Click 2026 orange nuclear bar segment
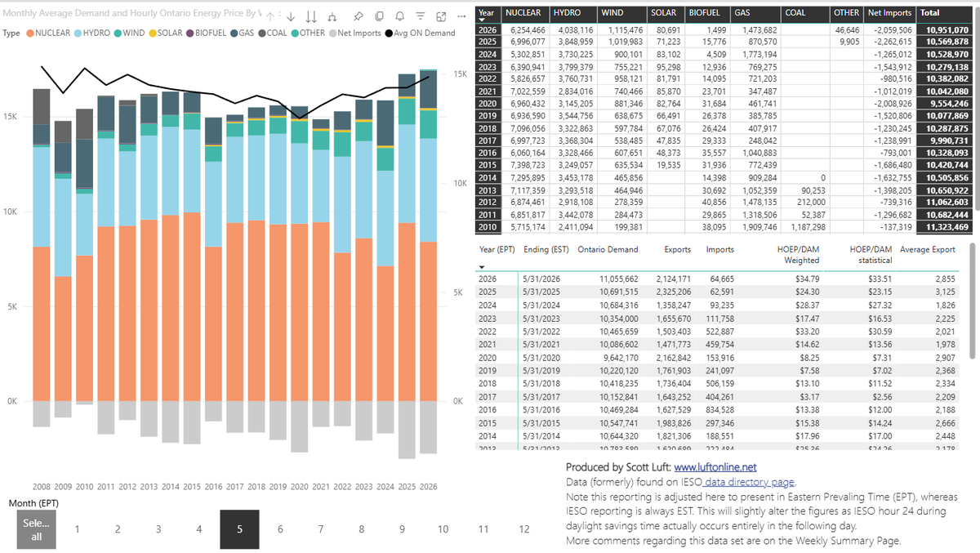This screenshot has height=553, width=980. (x=429, y=321)
